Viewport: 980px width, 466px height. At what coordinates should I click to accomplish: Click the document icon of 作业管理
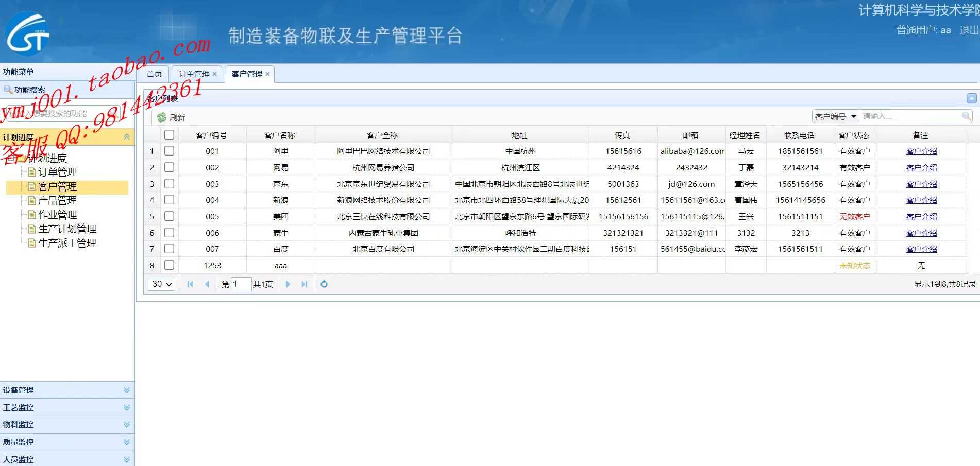coord(32,215)
